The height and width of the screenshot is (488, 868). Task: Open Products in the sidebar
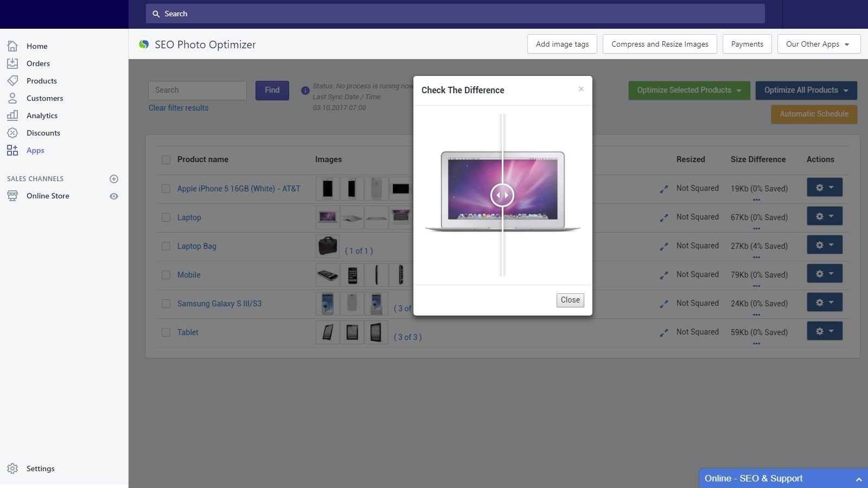(x=42, y=81)
